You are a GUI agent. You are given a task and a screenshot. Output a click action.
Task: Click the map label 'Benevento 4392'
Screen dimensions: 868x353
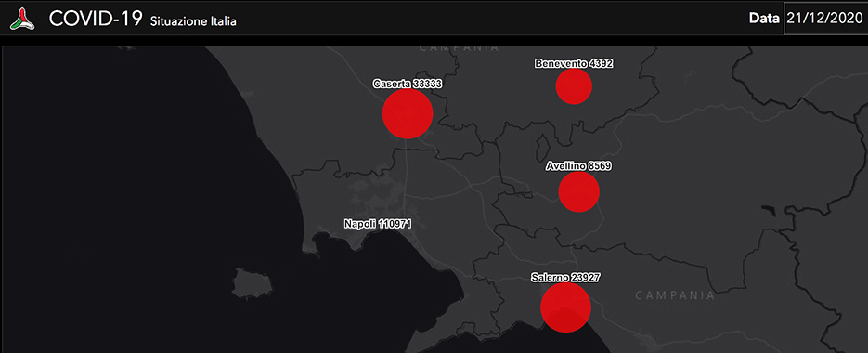574,64
